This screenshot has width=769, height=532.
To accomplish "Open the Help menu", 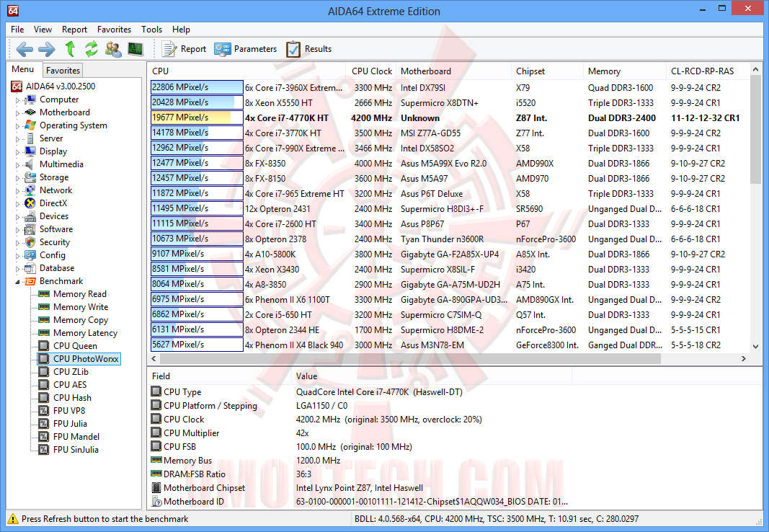I will tap(181, 30).
